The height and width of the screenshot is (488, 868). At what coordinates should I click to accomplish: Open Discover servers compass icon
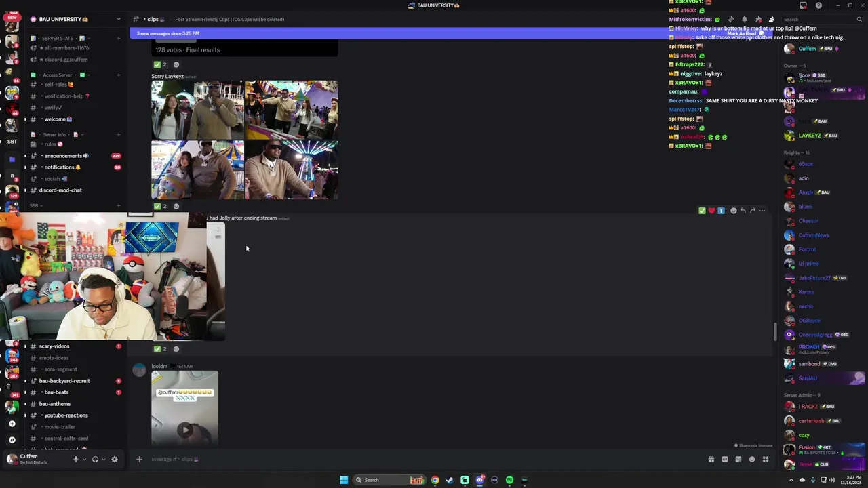tap(12, 440)
